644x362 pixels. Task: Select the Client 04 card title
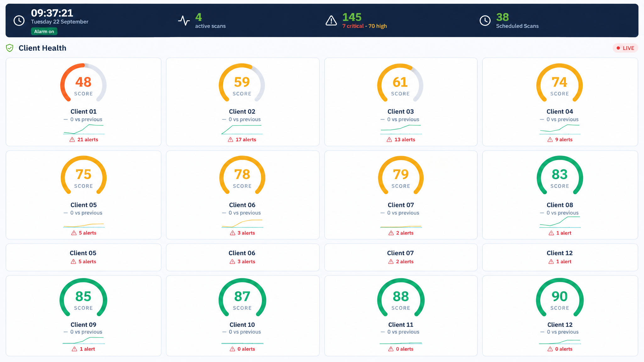[560, 112]
